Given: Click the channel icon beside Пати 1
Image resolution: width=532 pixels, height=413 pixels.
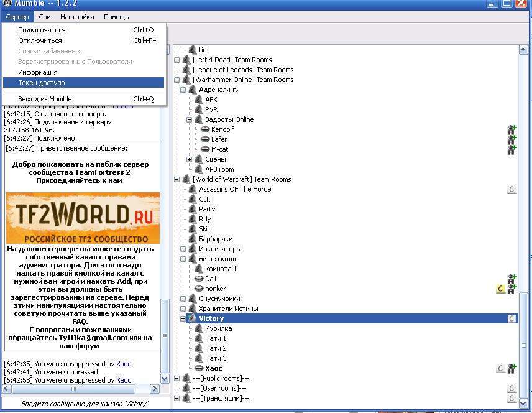Looking at the screenshot, I should 199,338.
